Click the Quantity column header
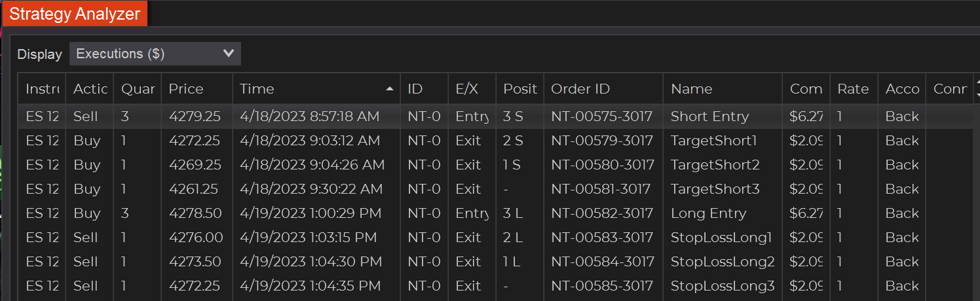 click(138, 89)
